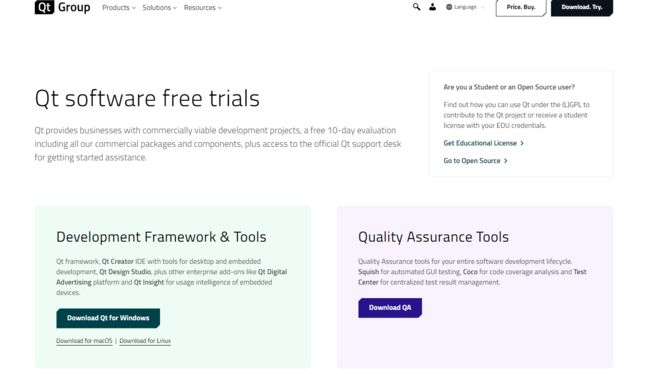Open the search magnifier icon
650x374 pixels.
click(416, 7)
